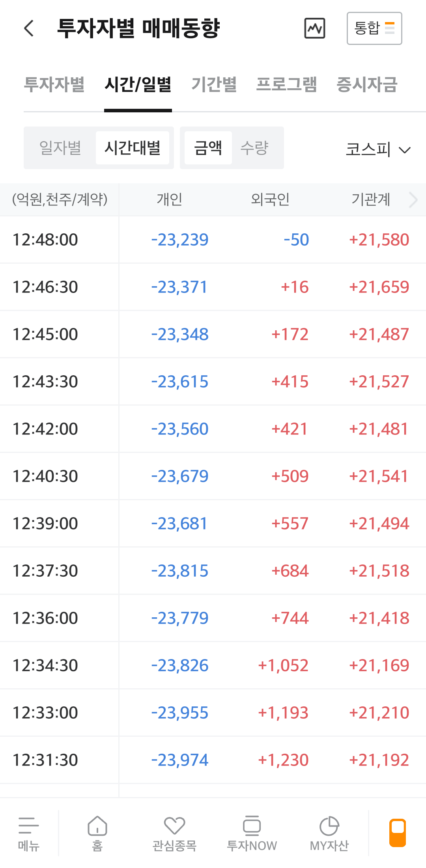This screenshot has width=426, height=868.
Task: Tap the orange phone icon
Action: point(398,833)
